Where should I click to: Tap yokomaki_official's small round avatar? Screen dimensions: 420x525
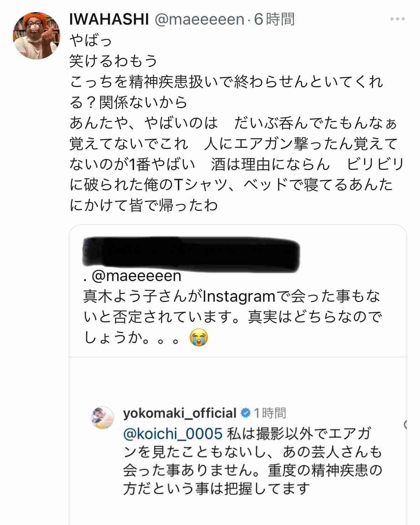coord(103,417)
